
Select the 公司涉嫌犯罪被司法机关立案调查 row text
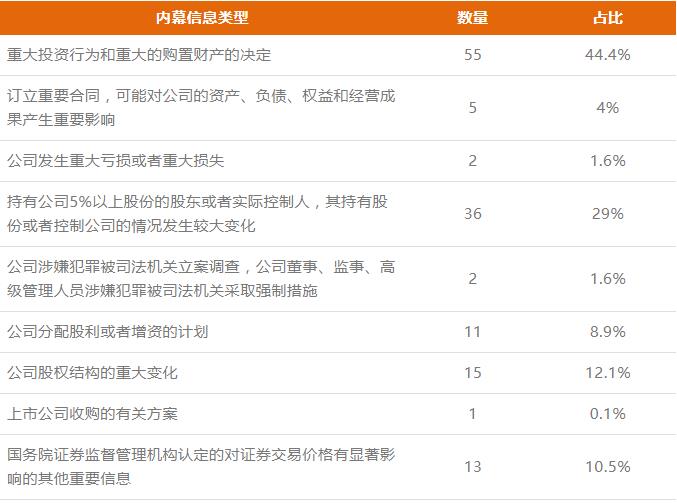click(x=200, y=279)
